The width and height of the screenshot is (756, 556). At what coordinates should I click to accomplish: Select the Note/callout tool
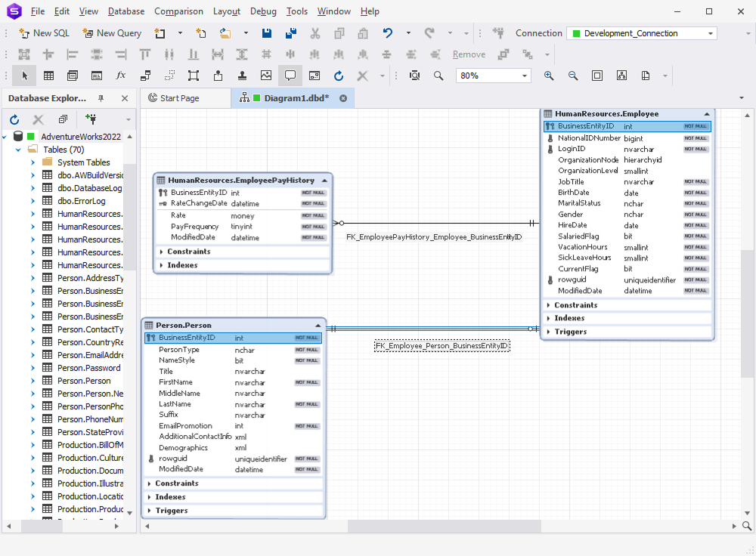point(291,76)
